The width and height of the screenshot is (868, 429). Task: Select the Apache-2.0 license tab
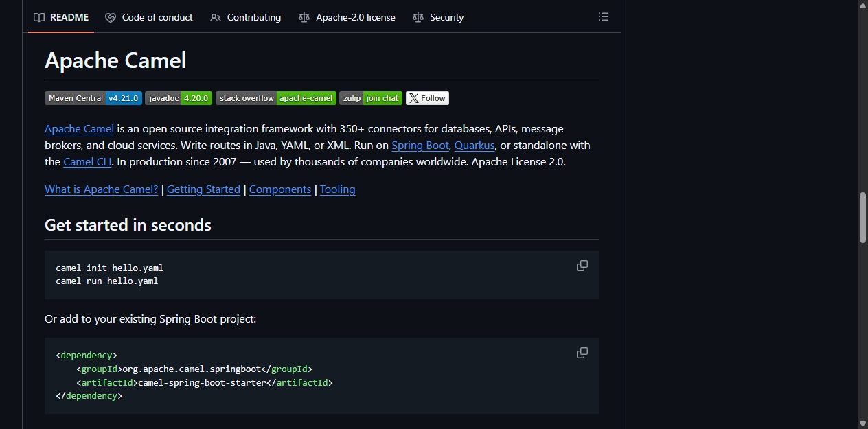click(x=347, y=17)
